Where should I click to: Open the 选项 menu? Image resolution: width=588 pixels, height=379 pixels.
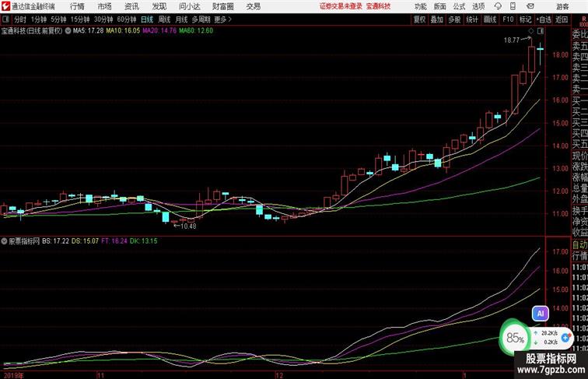[x=478, y=6]
